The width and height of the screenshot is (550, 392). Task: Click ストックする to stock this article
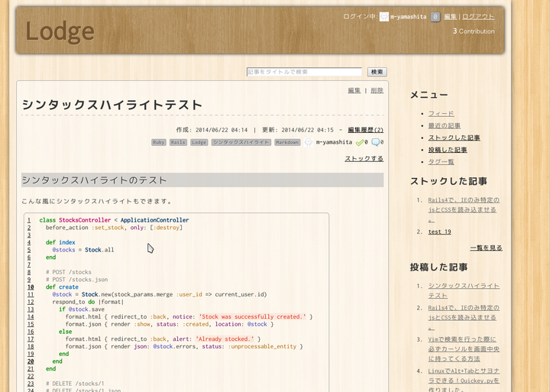click(364, 159)
